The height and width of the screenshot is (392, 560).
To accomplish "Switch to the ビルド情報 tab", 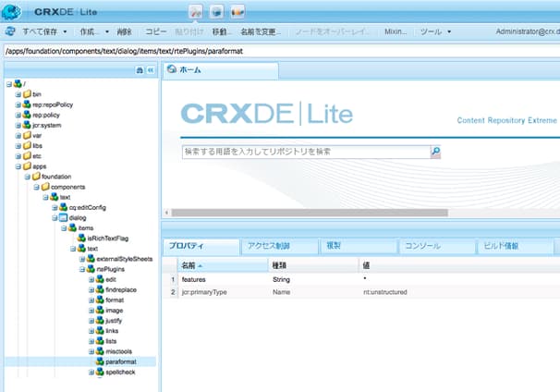I will tap(516, 246).
